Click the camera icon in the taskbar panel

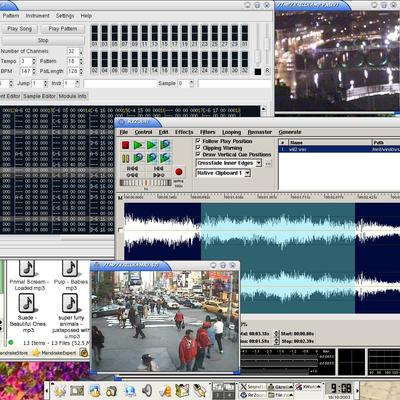[x=112, y=391]
